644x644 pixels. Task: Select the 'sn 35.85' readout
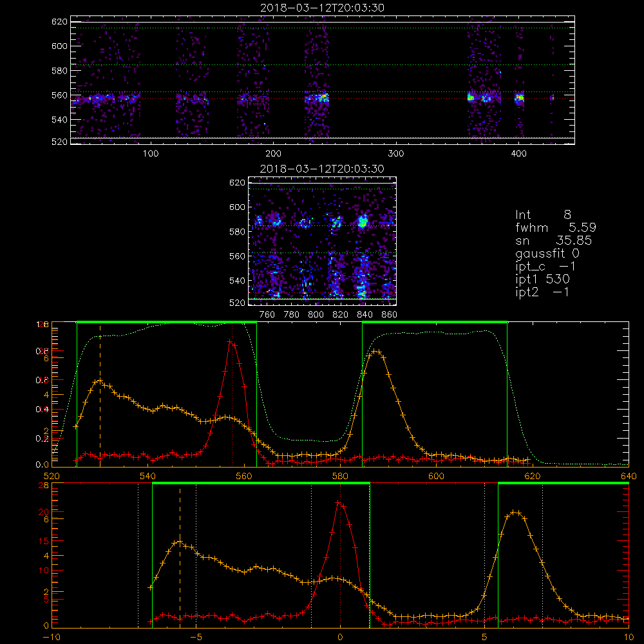(554, 240)
